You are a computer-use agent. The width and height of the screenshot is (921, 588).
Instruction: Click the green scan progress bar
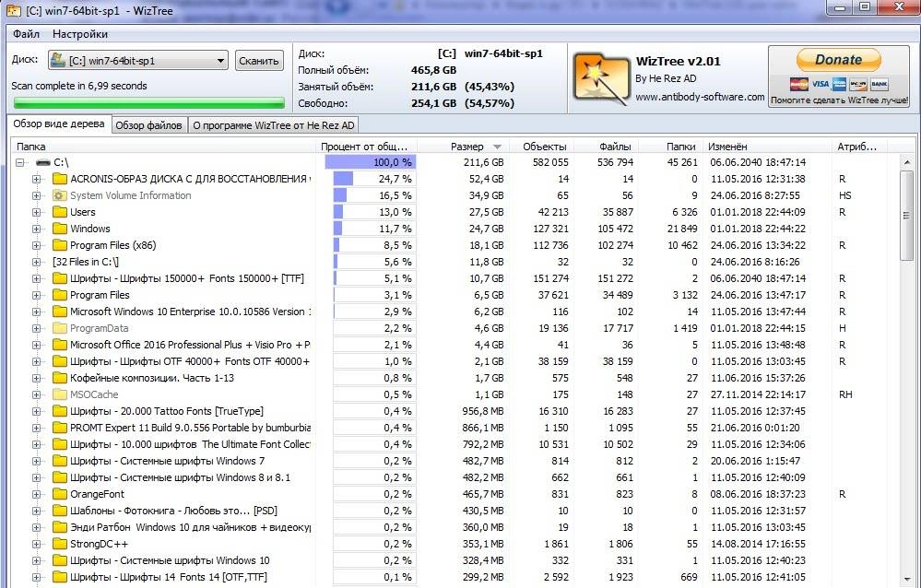pyautogui.click(x=148, y=103)
